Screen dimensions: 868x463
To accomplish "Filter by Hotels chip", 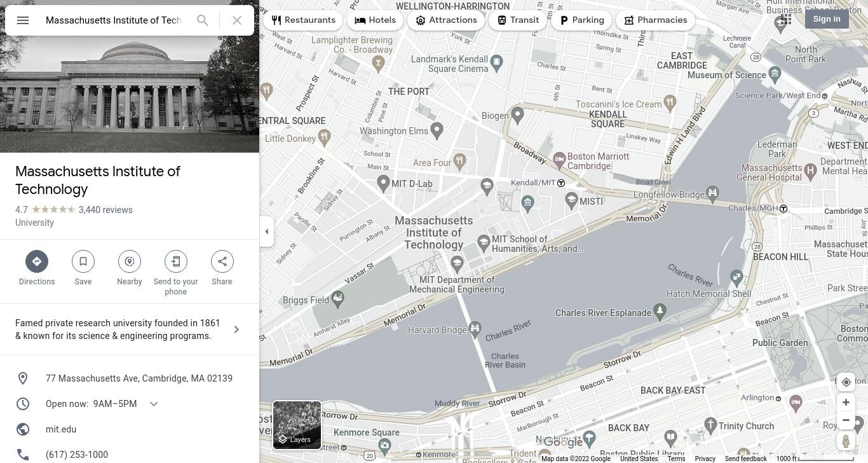I will [375, 20].
